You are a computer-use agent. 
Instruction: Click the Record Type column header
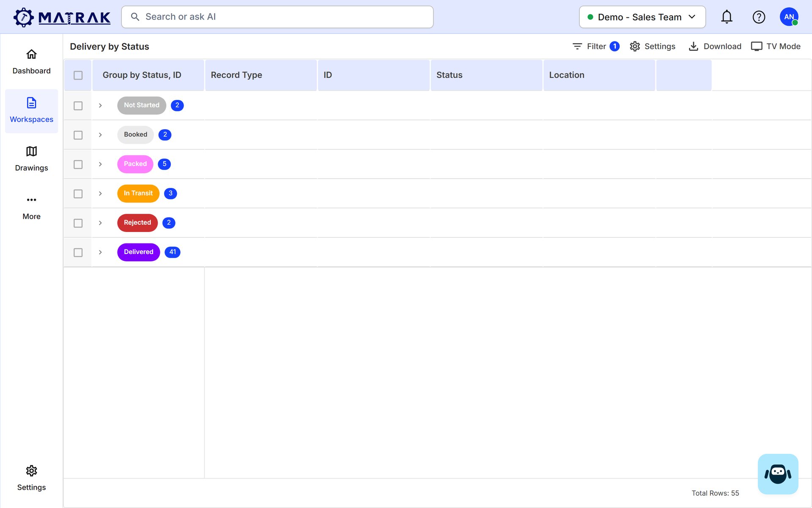point(261,75)
